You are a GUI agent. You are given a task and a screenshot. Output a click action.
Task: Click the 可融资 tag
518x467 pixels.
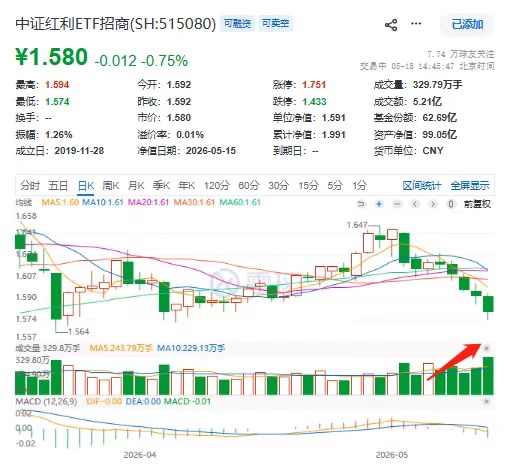237,24
